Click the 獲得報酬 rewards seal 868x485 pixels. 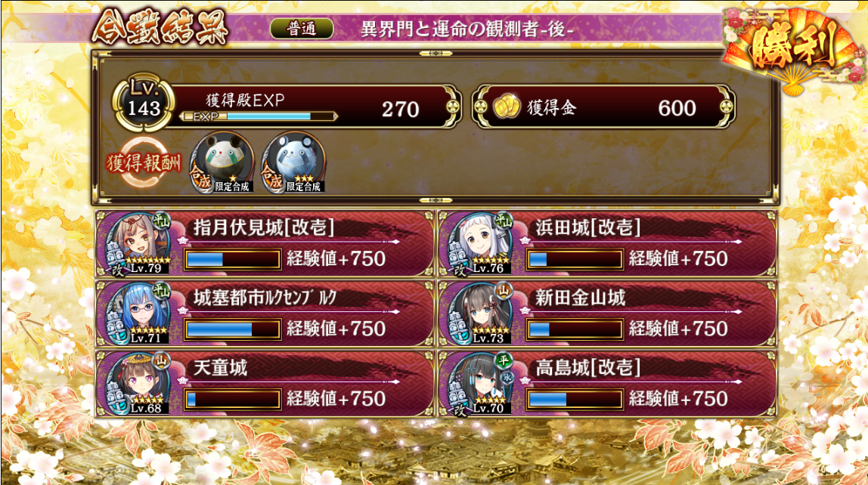[x=144, y=163]
